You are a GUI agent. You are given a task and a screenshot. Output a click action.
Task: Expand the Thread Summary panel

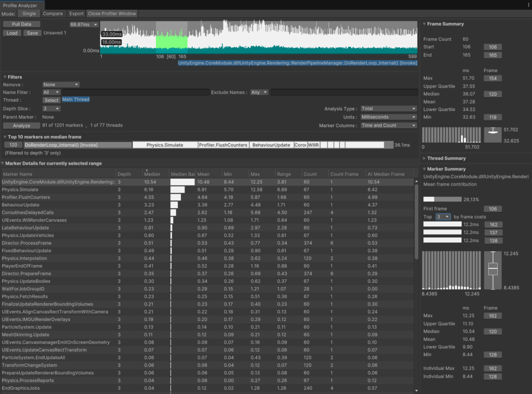coord(424,158)
